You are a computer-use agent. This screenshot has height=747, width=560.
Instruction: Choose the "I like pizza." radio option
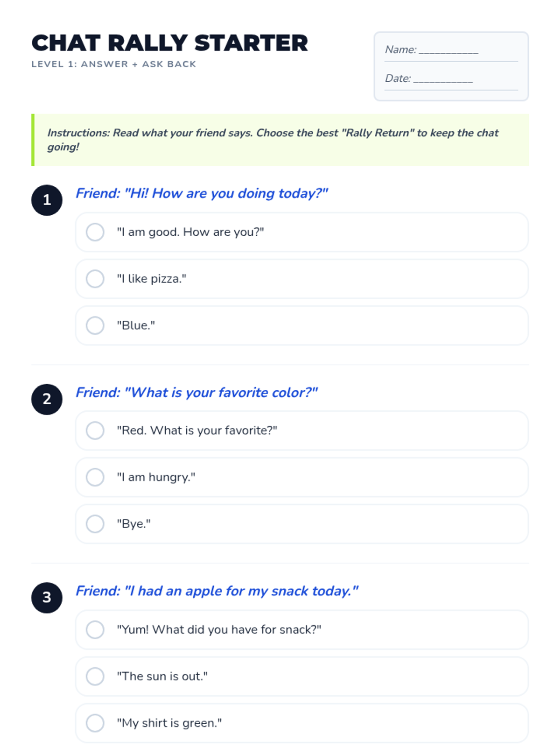tap(95, 279)
